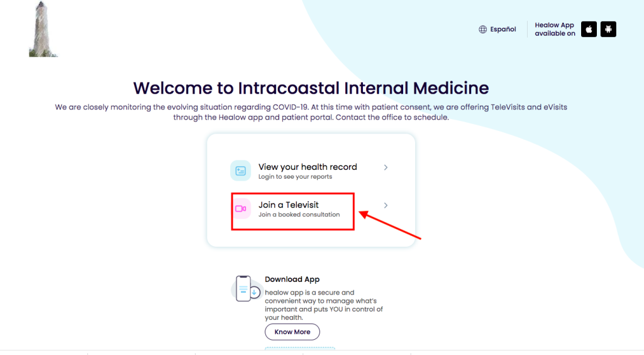Click the health record card icon

[x=241, y=171]
